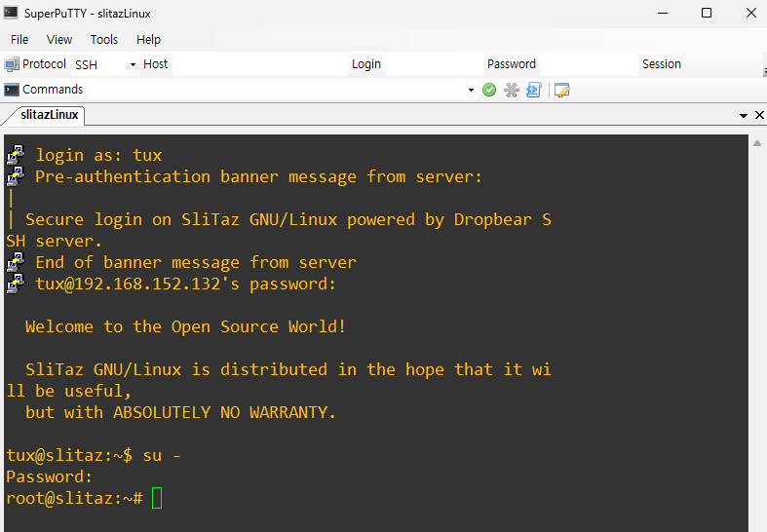Click into the Login input field
This screenshot has height=532, width=767.
pos(434,64)
